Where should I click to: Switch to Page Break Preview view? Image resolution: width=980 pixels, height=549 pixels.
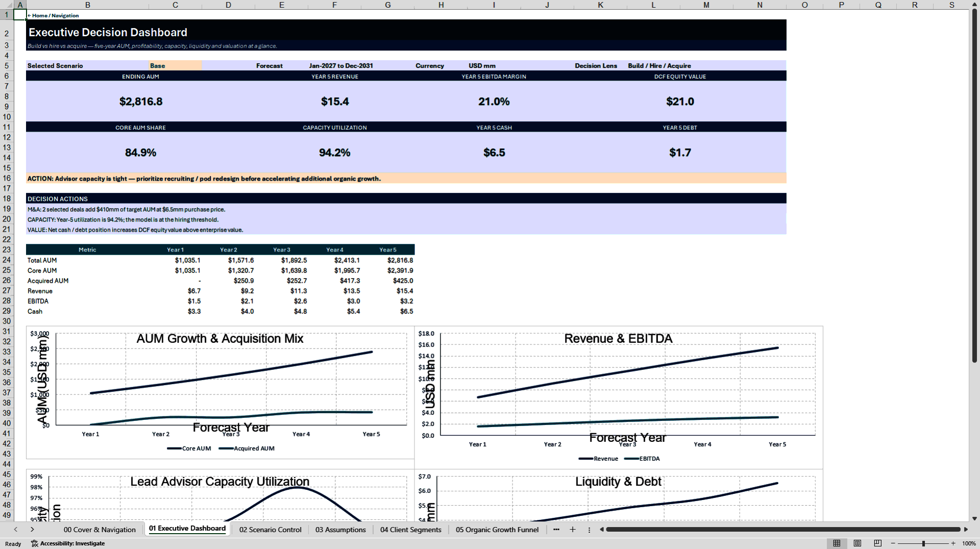878,543
